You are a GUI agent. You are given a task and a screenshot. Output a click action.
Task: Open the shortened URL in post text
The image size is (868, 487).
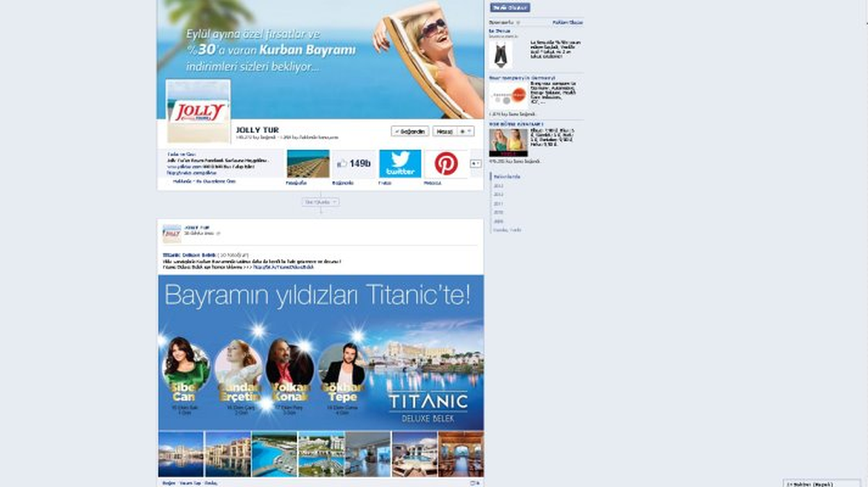[284, 267]
